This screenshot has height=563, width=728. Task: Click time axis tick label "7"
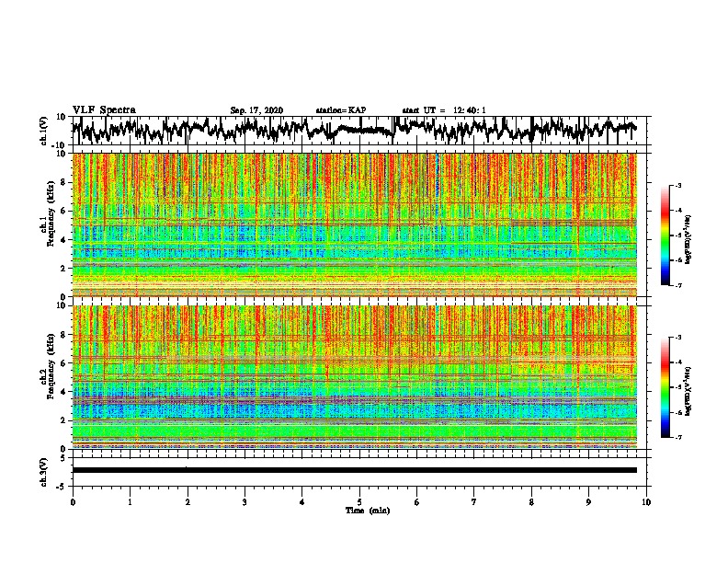474,502
